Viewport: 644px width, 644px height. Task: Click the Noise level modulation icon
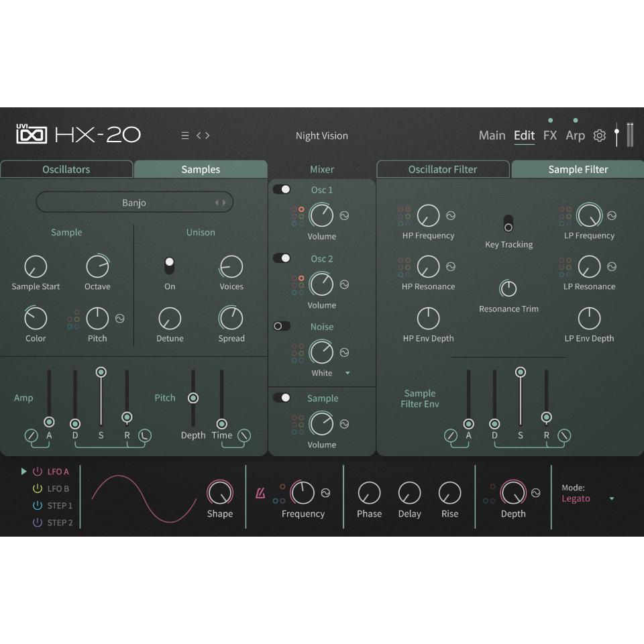(344, 352)
